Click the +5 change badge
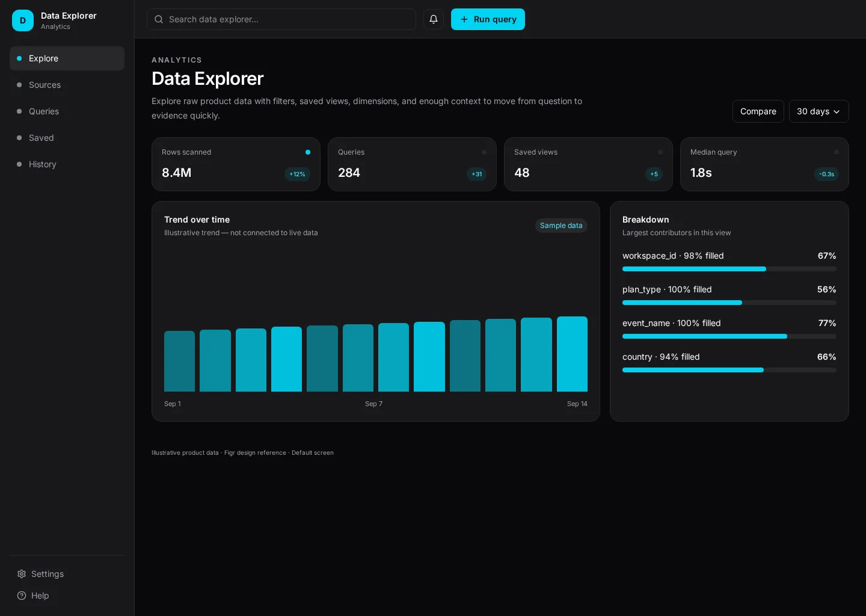Image resolution: width=866 pixels, height=616 pixels. (654, 174)
